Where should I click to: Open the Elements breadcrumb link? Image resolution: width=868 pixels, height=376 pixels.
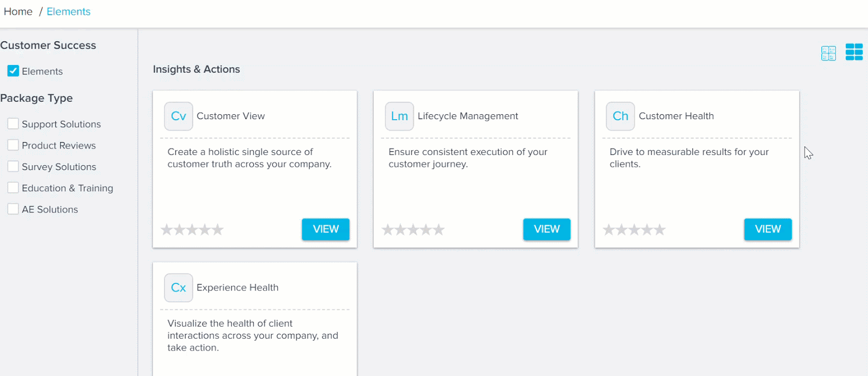pos(68,11)
